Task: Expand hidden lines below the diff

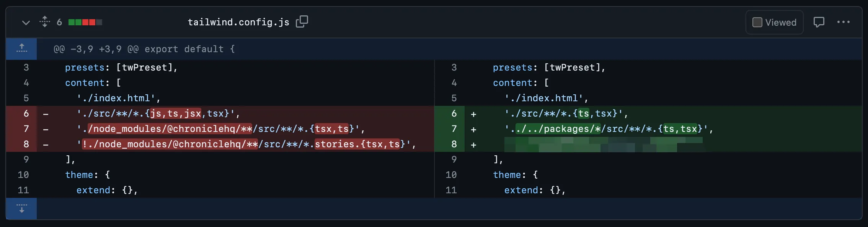Action: pyautogui.click(x=22, y=209)
